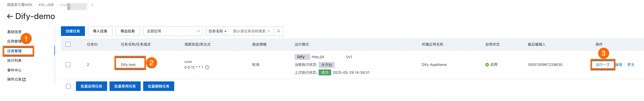Click the cron expression info icon
The height and width of the screenshot is (101, 644).
tap(207, 67)
